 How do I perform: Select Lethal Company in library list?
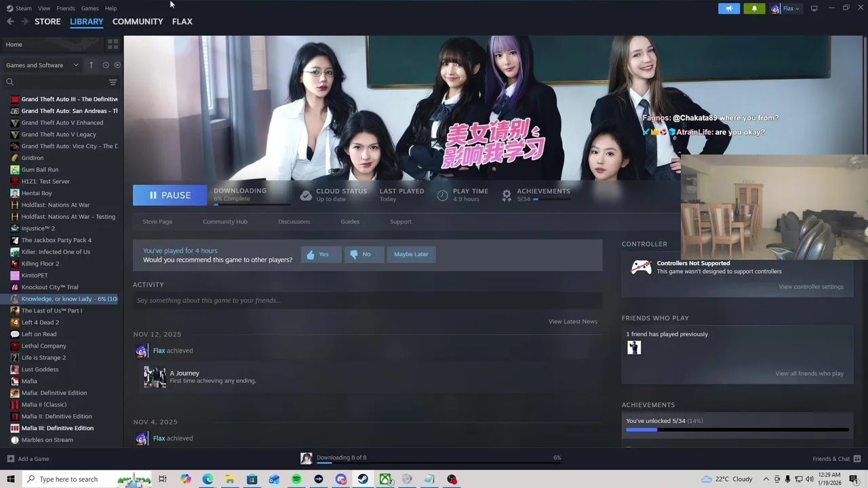click(x=44, y=346)
